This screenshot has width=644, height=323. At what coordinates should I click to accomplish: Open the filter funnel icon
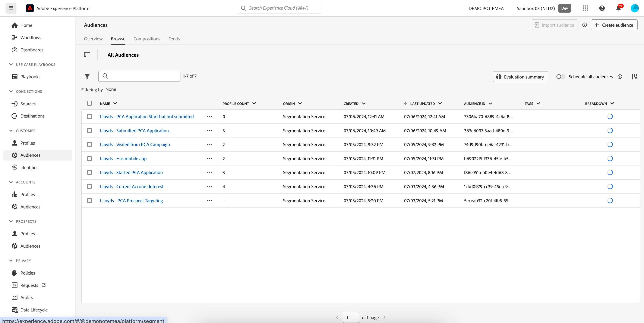pos(87,76)
